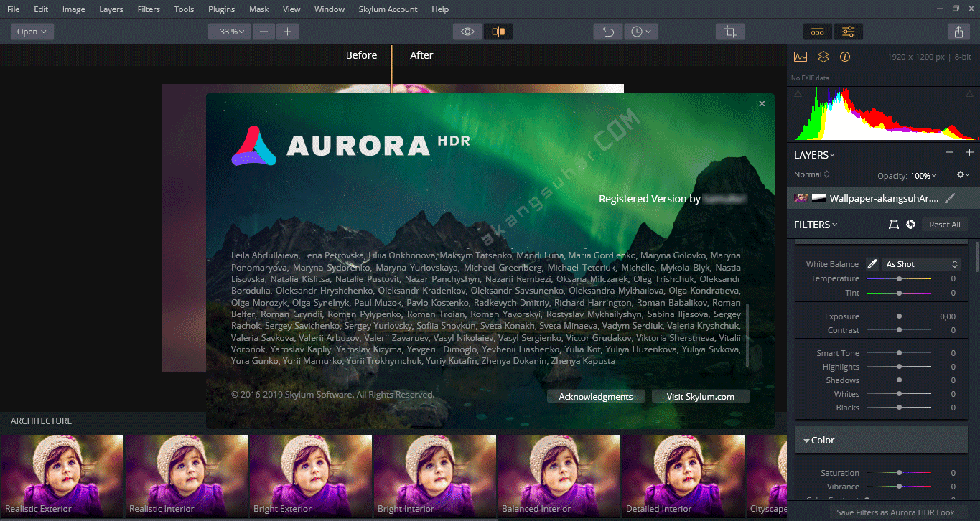Click the ARCHITECTURE category label
The height and width of the screenshot is (521, 980).
(41, 421)
